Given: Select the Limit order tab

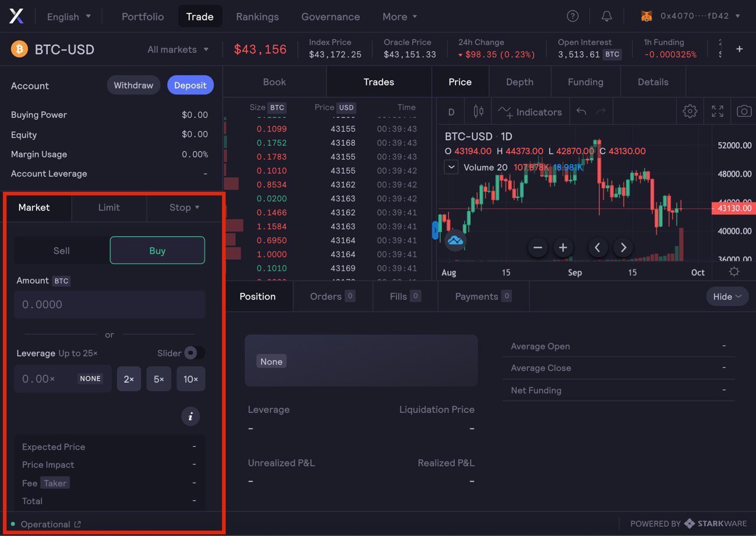Looking at the screenshot, I should point(109,207).
